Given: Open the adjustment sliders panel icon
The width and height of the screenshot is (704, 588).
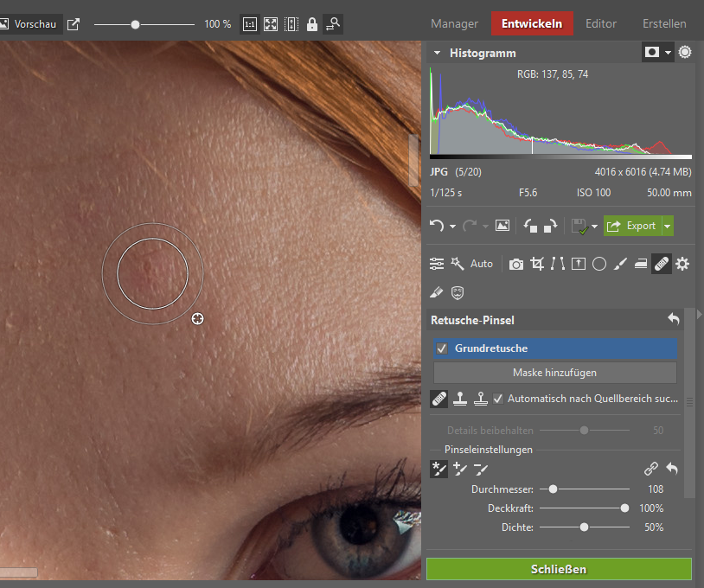Looking at the screenshot, I should pyautogui.click(x=437, y=264).
